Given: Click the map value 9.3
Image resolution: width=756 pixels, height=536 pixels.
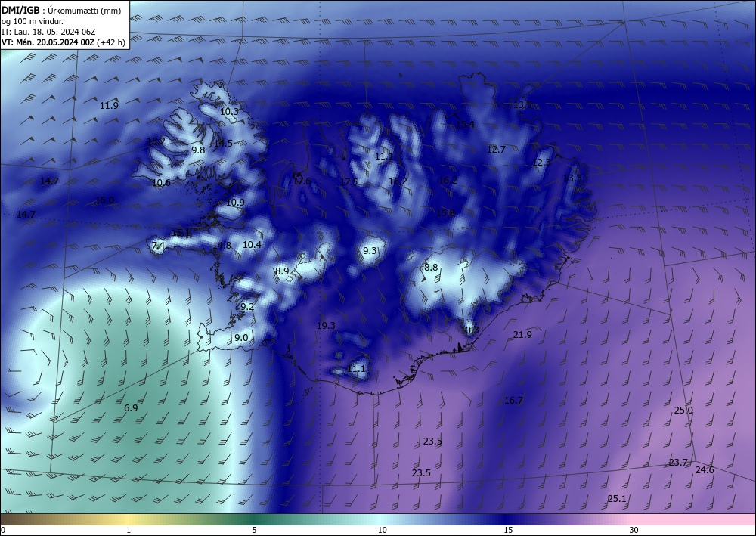Looking at the screenshot, I should (370, 251).
